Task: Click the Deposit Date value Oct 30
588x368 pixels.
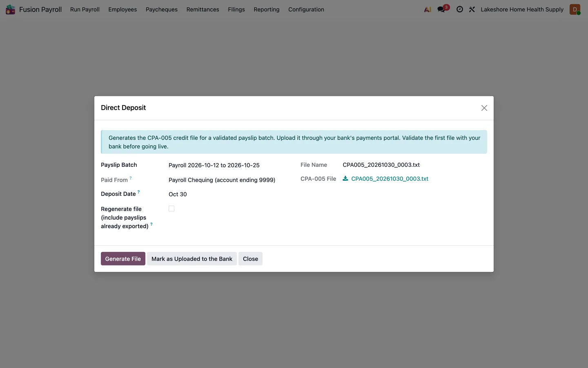Action: pos(178,194)
